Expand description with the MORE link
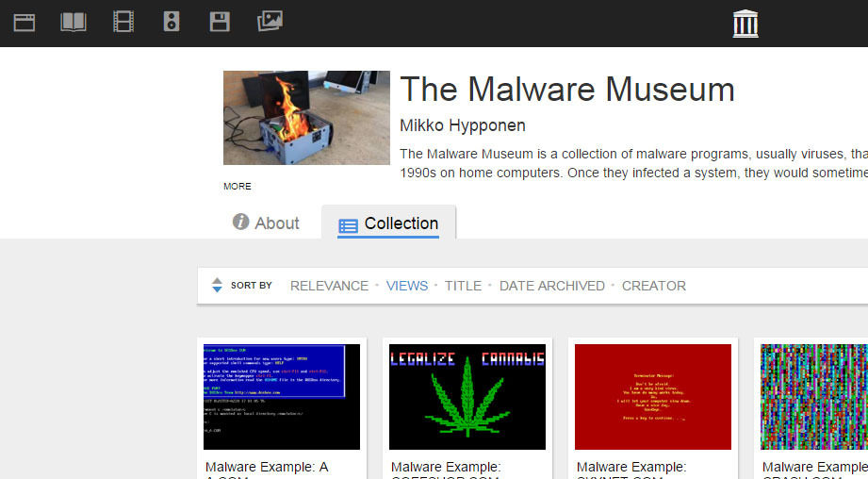 pyautogui.click(x=237, y=187)
